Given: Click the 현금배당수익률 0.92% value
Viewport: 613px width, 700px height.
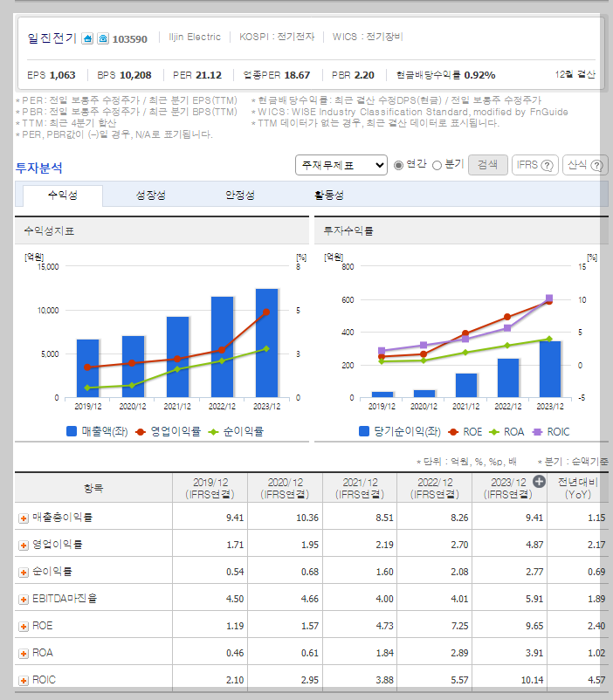Looking at the screenshot, I should click(x=445, y=75).
